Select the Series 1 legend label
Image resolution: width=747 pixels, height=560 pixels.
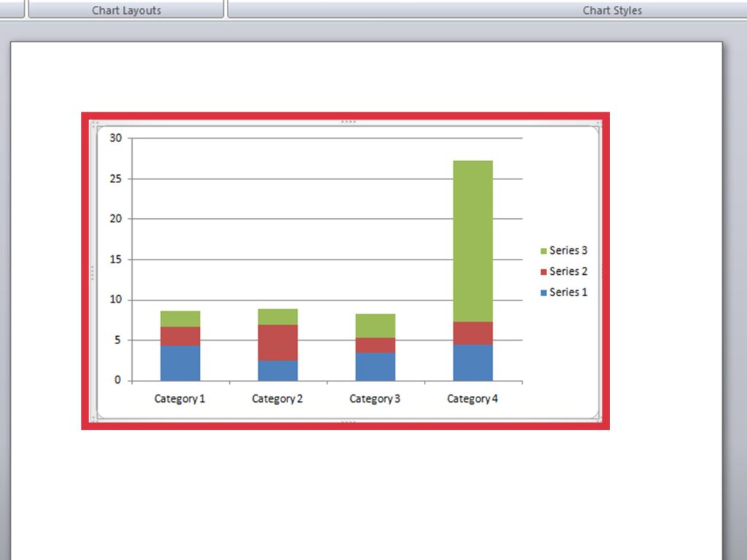coord(568,292)
